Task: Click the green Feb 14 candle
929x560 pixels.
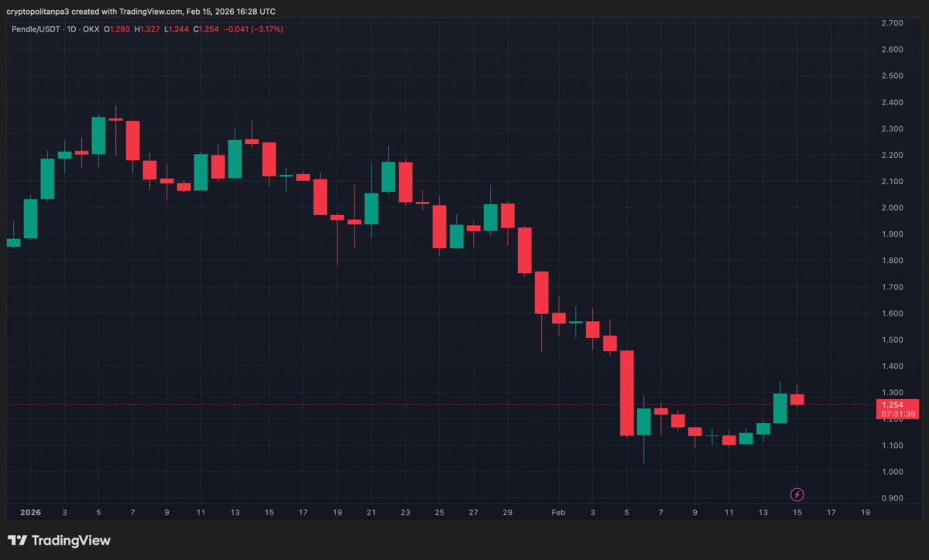Action: [x=780, y=408]
